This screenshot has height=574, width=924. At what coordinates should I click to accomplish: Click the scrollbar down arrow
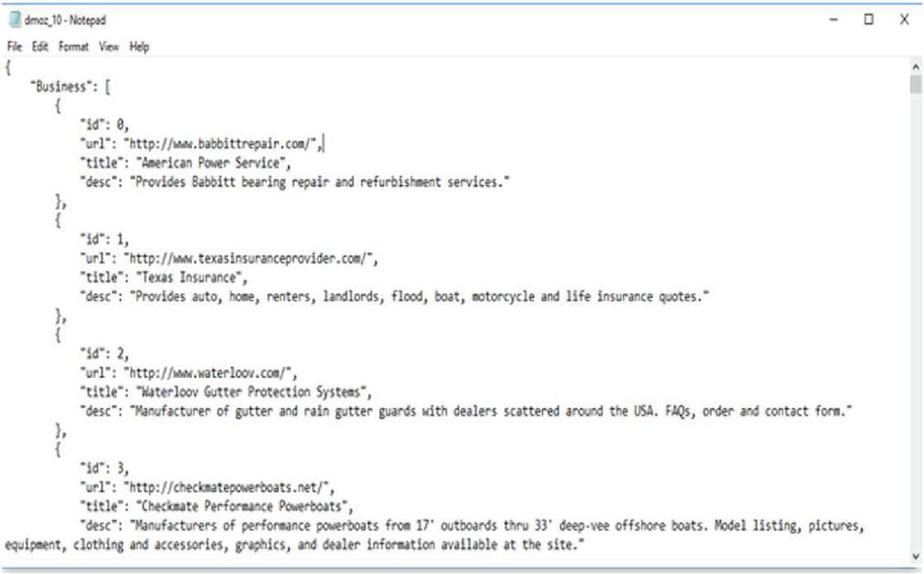pos(916,556)
